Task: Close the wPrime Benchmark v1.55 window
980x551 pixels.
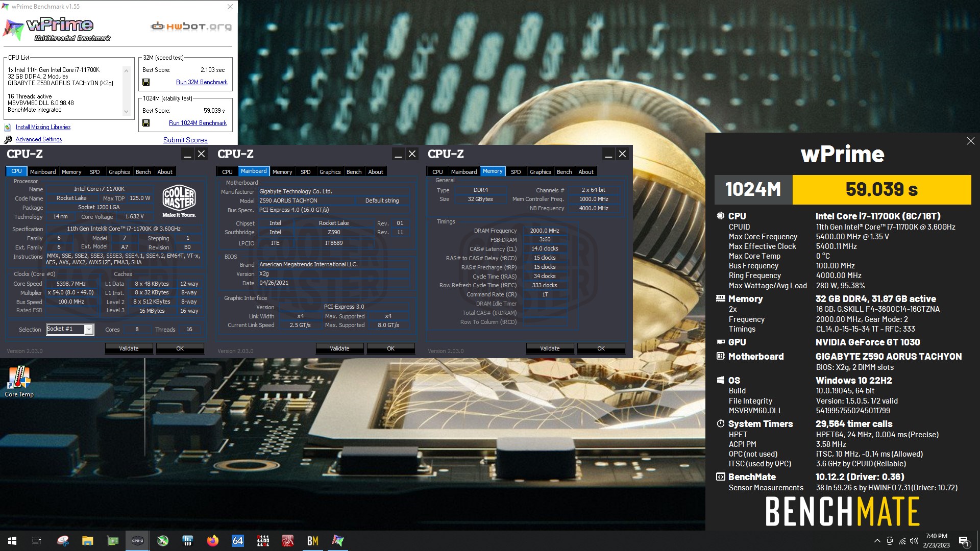Action: pos(230,7)
